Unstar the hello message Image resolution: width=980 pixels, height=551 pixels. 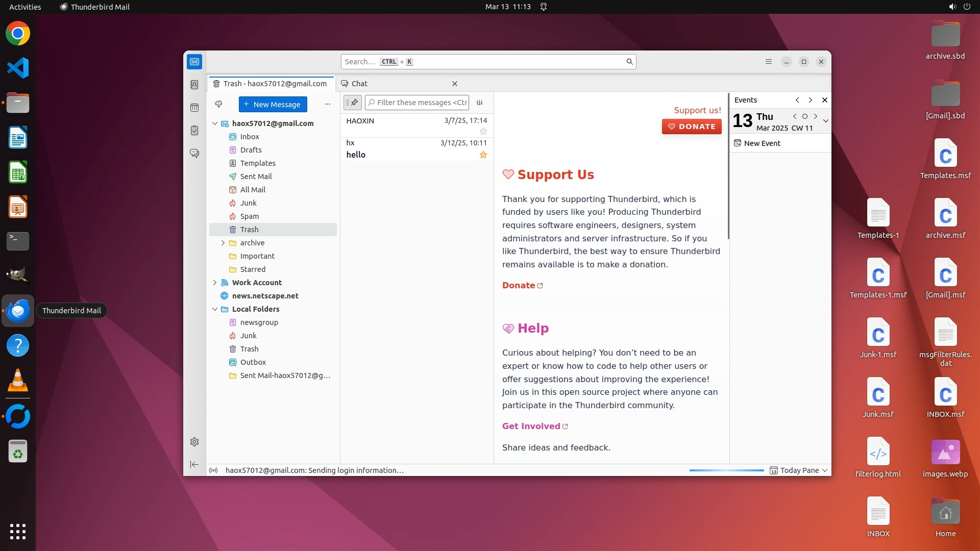tap(483, 155)
